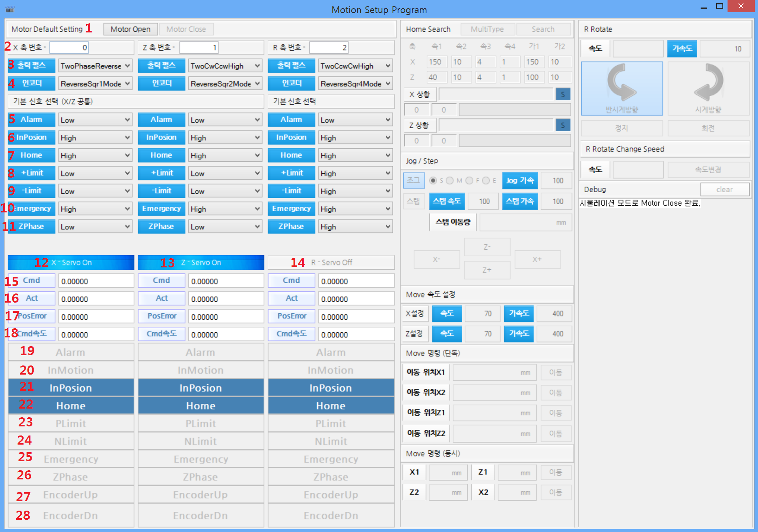This screenshot has height=532, width=758.
Task: Click the X 축 번호 input field
Action: point(69,48)
